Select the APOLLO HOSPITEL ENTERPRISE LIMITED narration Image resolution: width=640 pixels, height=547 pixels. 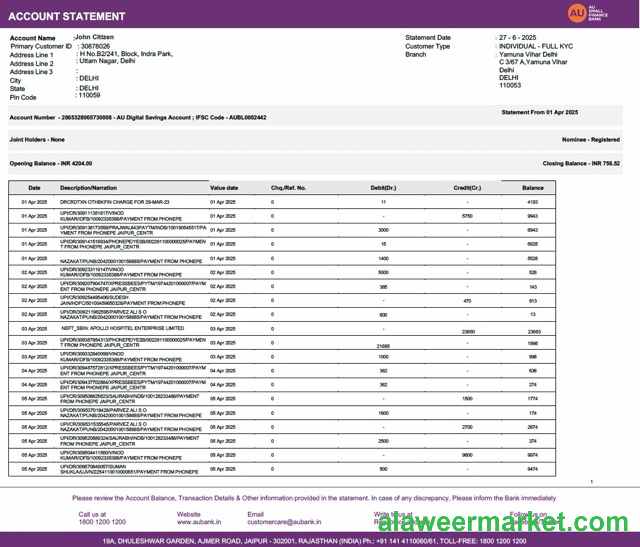(x=122, y=328)
